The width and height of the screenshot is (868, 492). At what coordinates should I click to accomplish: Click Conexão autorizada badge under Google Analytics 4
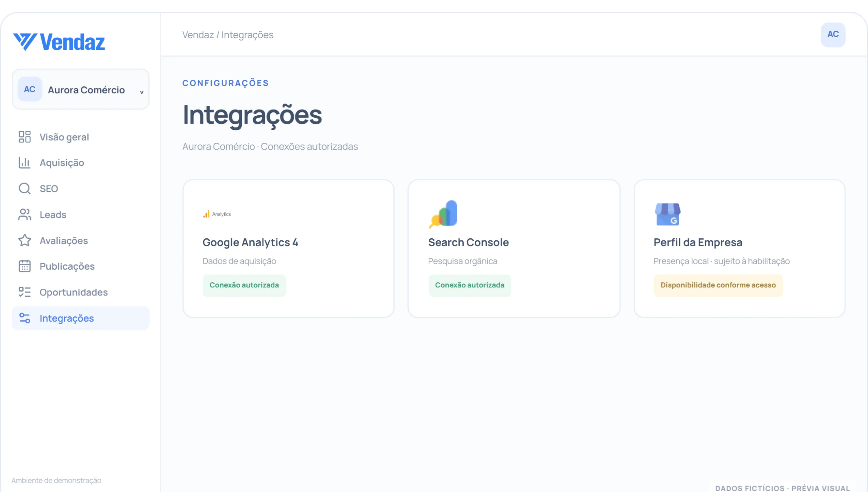[x=244, y=285]
